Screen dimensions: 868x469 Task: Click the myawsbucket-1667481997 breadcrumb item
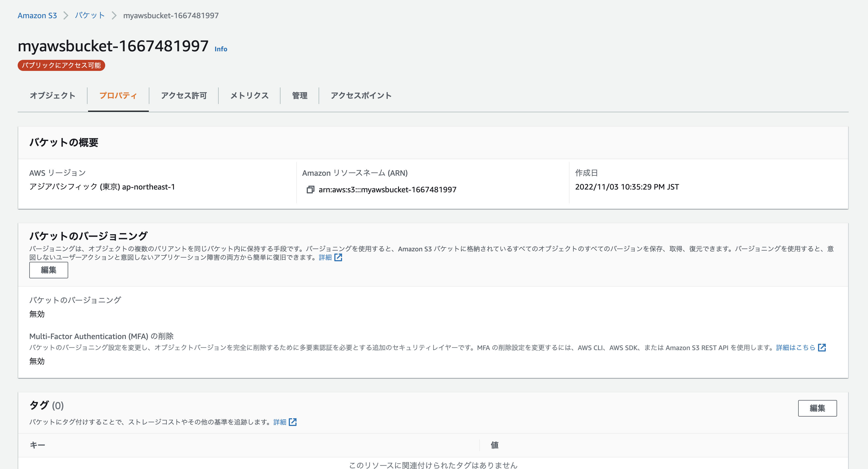click(x=171, y=15)
